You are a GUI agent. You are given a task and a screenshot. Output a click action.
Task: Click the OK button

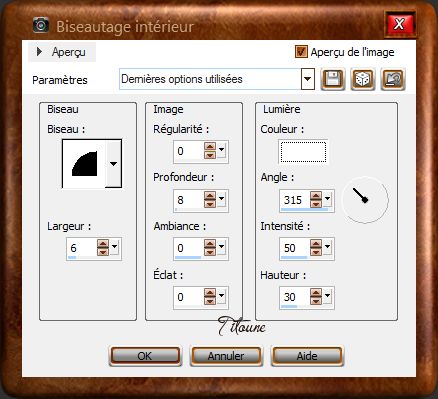(x=145, y=356)
